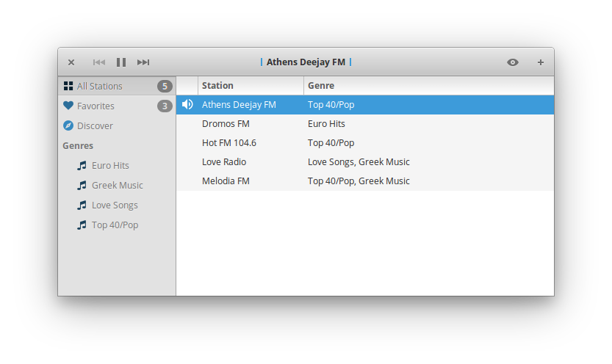Click the Euro Hits music note icon
This screenshot has height=364, width=612.
tap(82, 166)
